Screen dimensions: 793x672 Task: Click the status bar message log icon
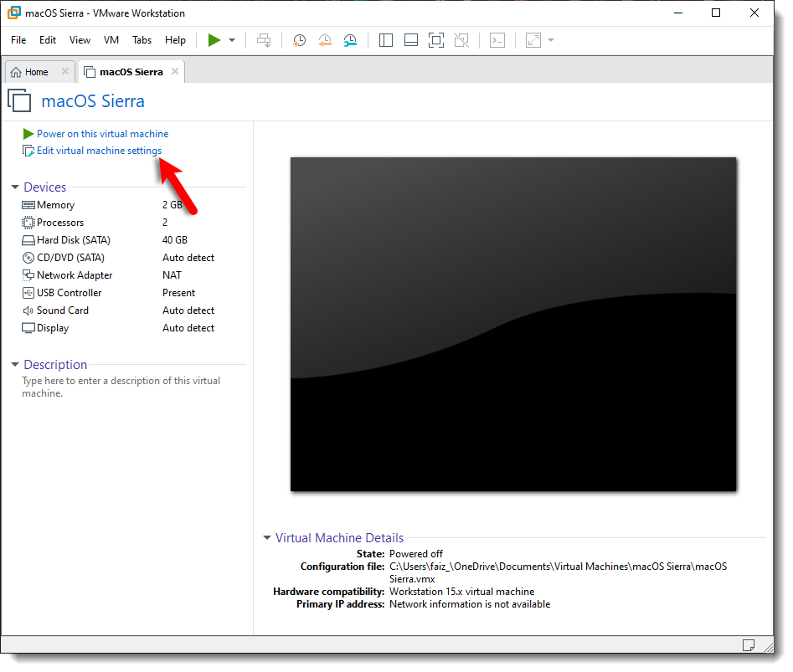[749, 645]
